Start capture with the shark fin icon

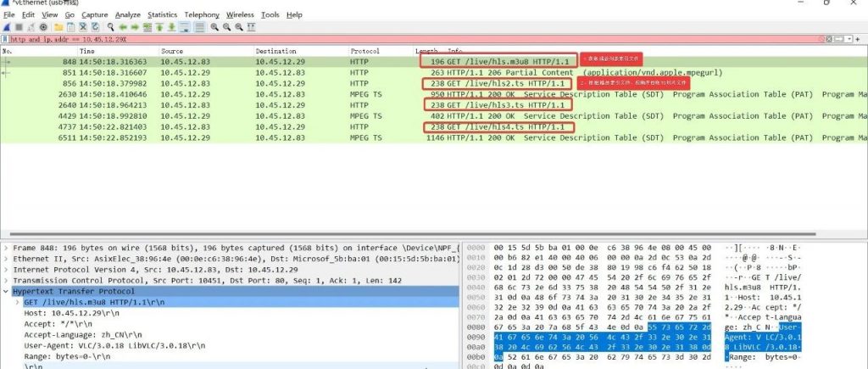pos(7,27)
